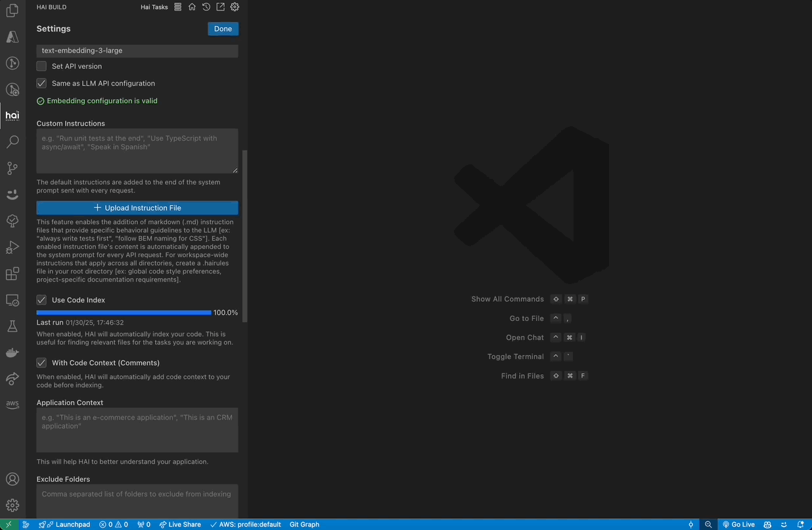812x530 pixels.
Task: Click the Find in Files hint
Action: (x=544, y=376)
